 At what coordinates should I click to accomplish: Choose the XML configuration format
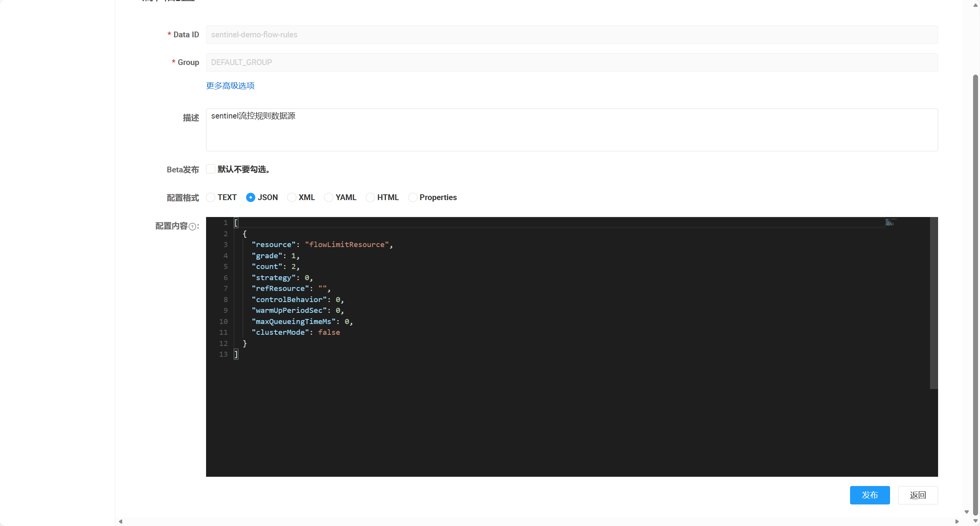click(292, 197)
